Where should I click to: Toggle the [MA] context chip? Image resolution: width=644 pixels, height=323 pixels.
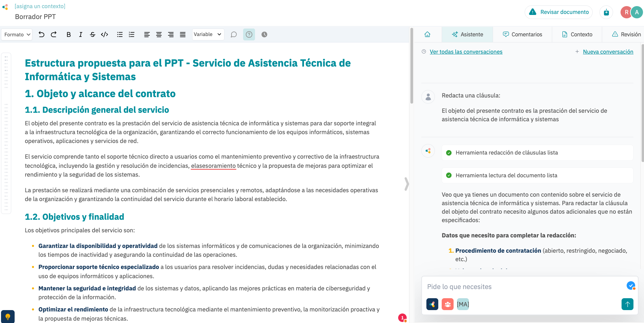[463, 304]
